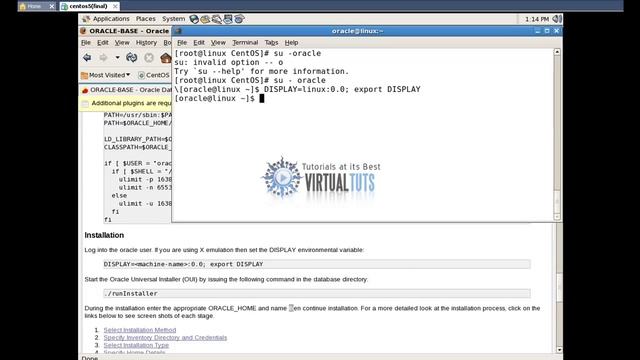
Task: Click the "su: invalid option -- o" line
Action: pyautogui.click(x=229, y=62)
